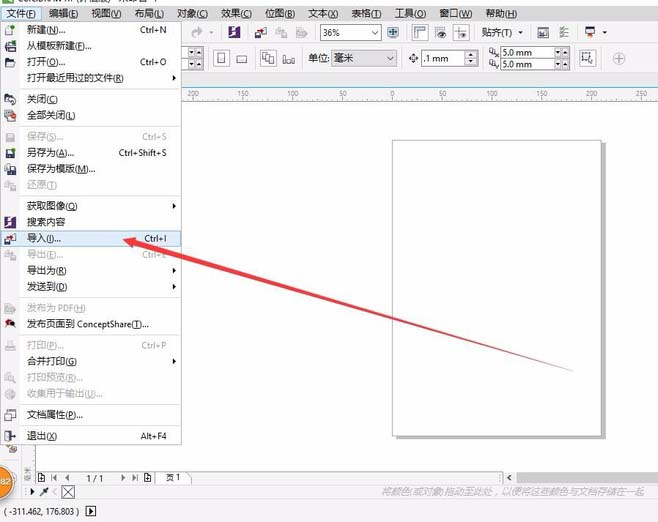The height and width of the screenshot is (522, 658).
Task: Expand 获取图像(Q) submenu
Action: click(x=91, y=206)
